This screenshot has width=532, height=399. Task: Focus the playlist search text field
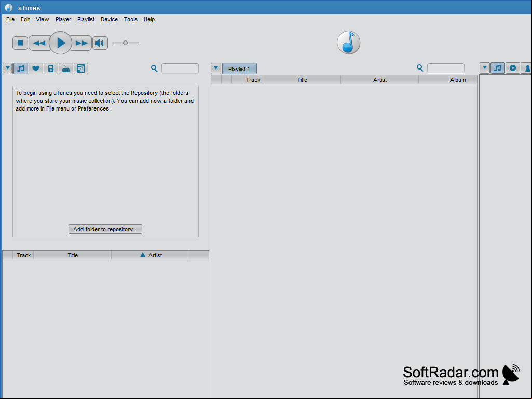[x=446, y=68]
